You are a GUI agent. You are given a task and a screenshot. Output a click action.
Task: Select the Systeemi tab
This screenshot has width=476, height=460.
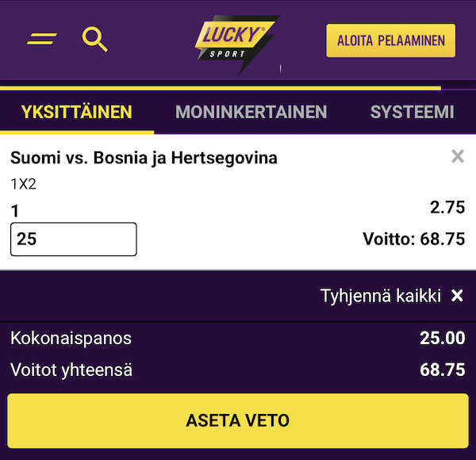[412, 112]
